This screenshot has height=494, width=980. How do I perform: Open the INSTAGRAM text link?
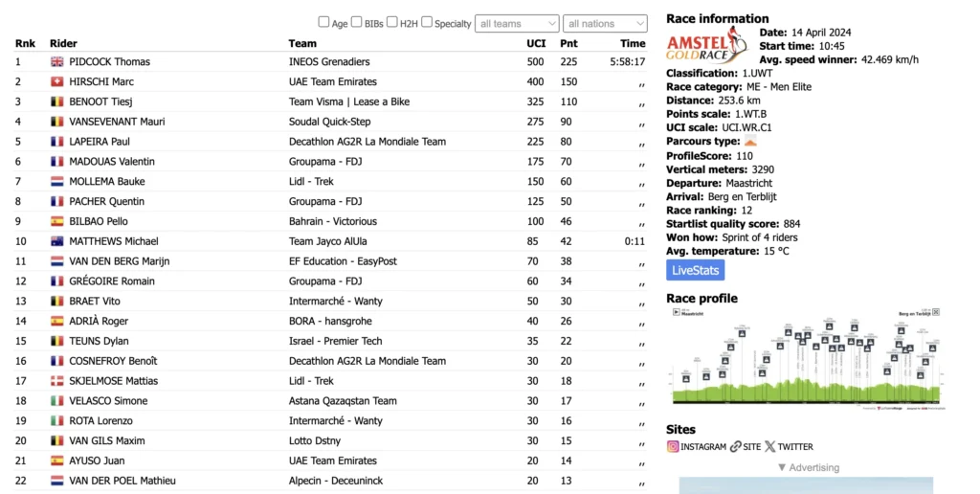703,447
